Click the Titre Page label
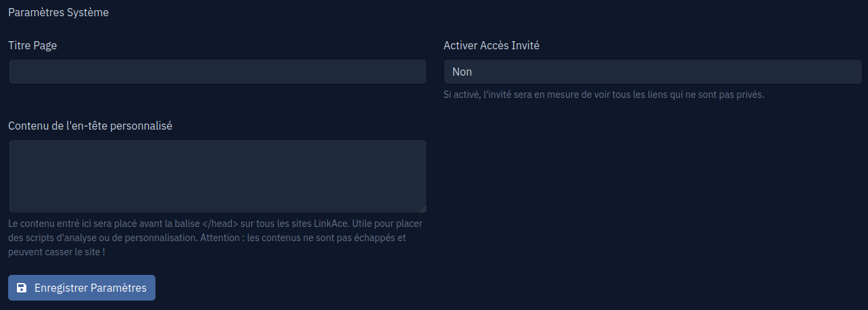The height and width of the screenshot is (310, 868). tap(32, 46)
